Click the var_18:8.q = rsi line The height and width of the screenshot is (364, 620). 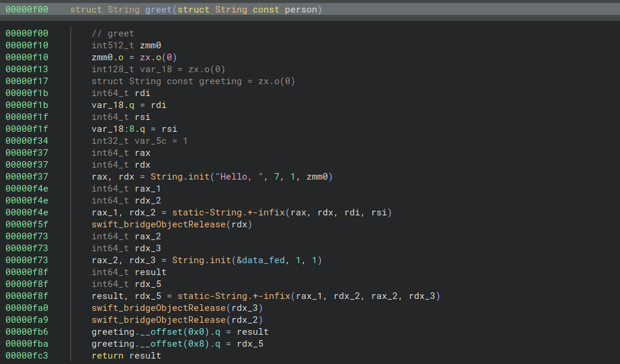point(134,129)
